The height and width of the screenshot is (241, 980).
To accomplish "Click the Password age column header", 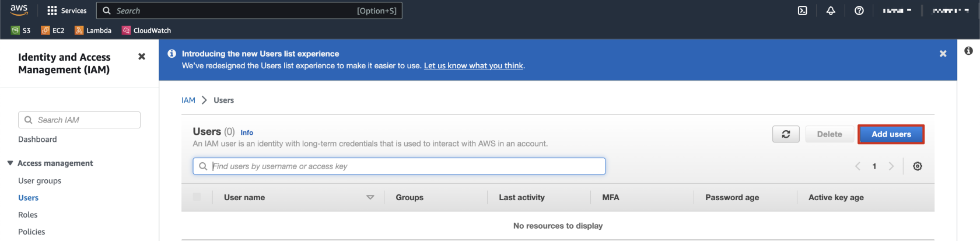I will (732, 197).
